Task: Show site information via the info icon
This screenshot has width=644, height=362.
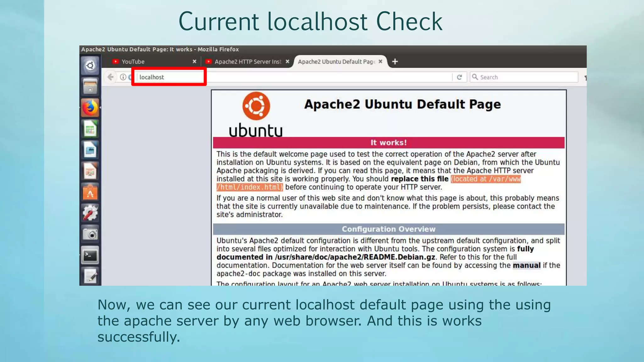Action: point(123,77)
